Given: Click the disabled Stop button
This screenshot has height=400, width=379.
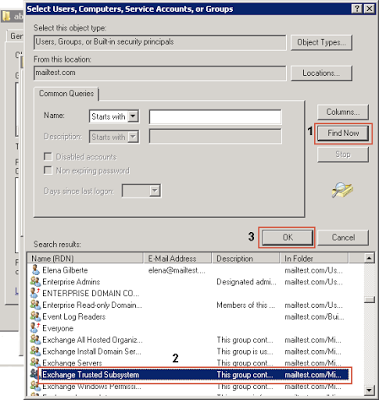Looking at the screenshot, I should pyautogui.click(x=343, y=154).
